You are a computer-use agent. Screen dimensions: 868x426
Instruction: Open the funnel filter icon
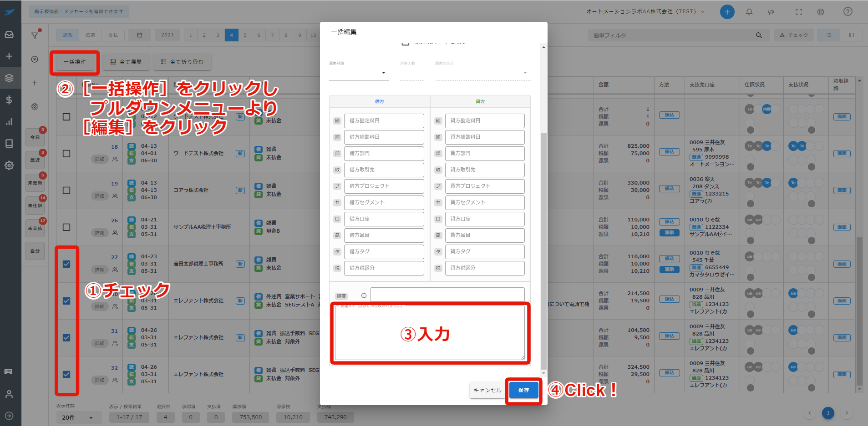point(35,35)
